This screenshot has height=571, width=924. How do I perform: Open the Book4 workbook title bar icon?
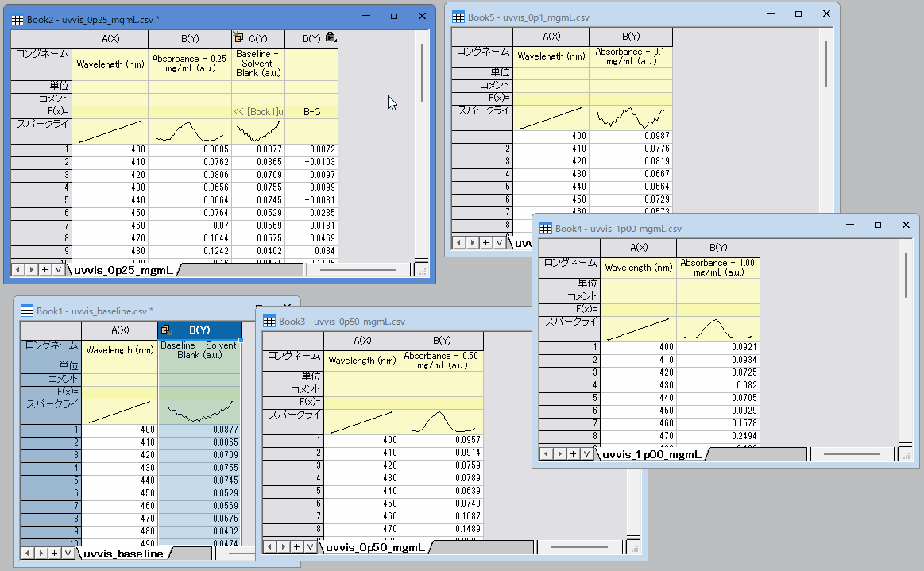coord(546,228)
